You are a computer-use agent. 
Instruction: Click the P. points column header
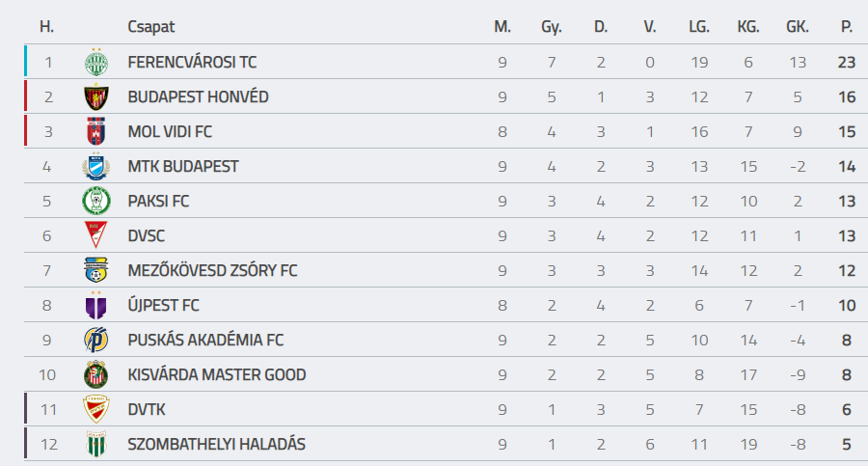click(x=847, y=27)
